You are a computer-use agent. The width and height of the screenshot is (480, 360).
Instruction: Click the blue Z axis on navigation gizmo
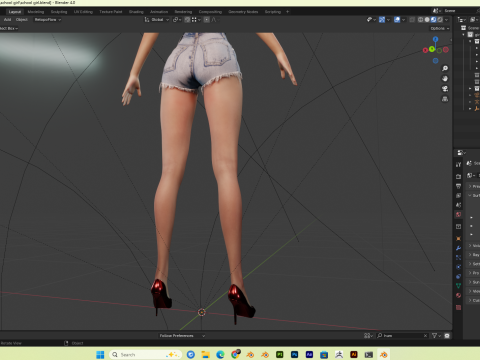click(435, 39)
